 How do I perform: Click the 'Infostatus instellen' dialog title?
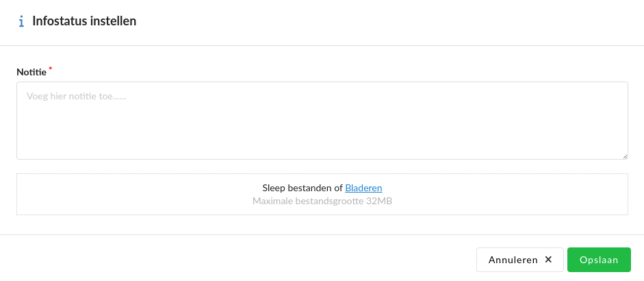pyautogui.click(x=84, y=21)
